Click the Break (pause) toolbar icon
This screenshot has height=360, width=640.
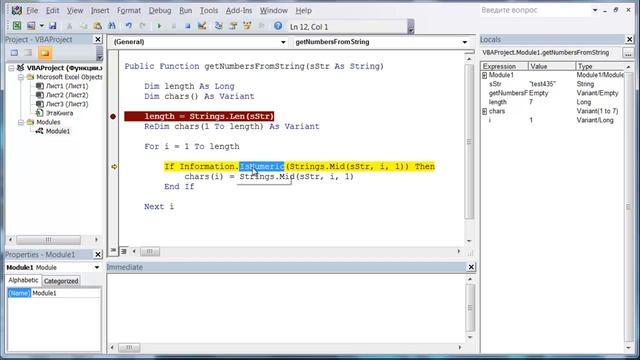(x=173, y=26)
